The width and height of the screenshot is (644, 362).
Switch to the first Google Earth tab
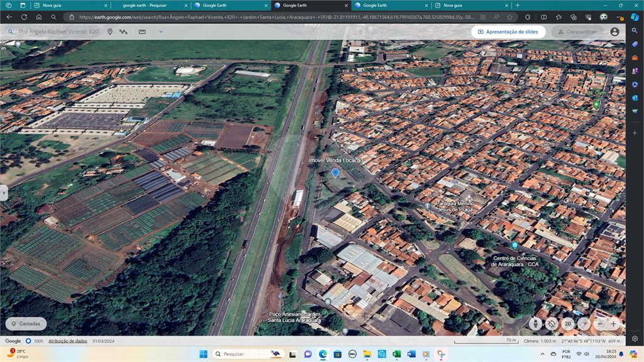(230, 5)
